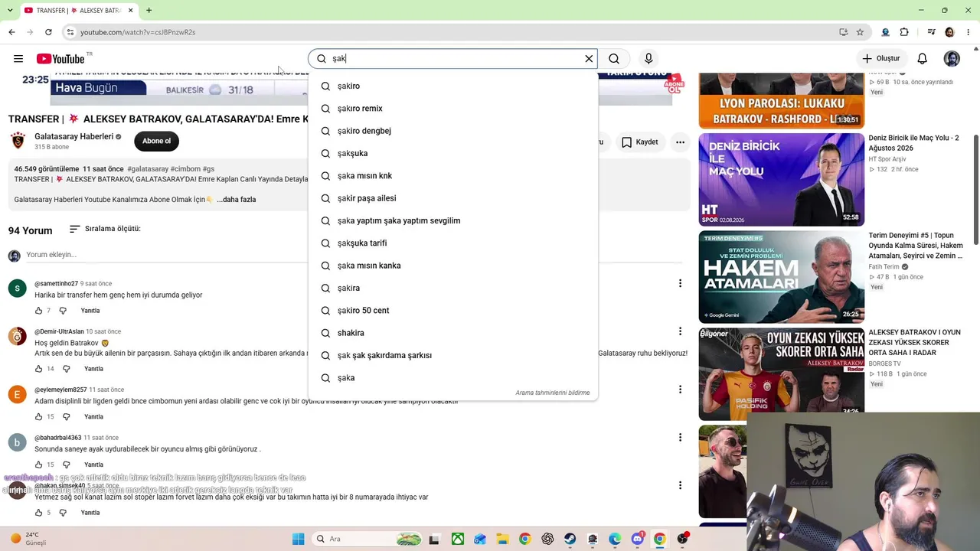The height and width of the screenshot is (551, 980).
Task: Select the "şakiro" search suggestion
Action: point(453,86)
